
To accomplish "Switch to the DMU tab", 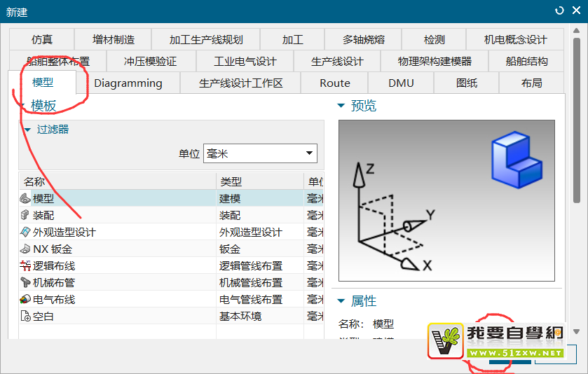I will point(401,83).
